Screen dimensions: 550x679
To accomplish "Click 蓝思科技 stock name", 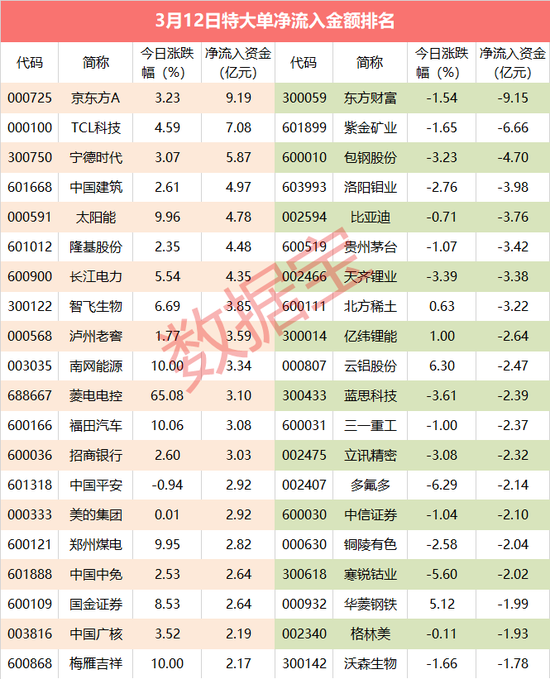I will (370, 395).
